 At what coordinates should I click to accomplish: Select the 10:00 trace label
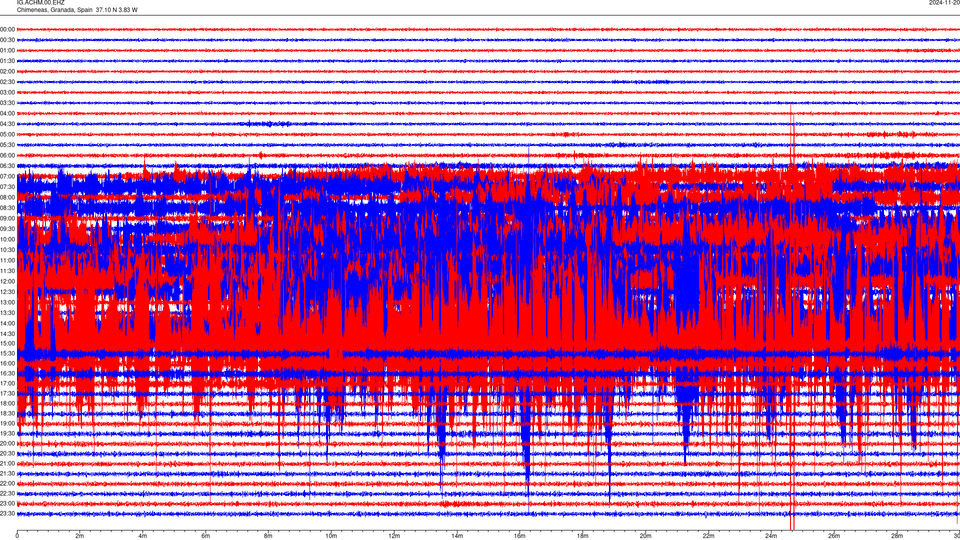(7, 239)
